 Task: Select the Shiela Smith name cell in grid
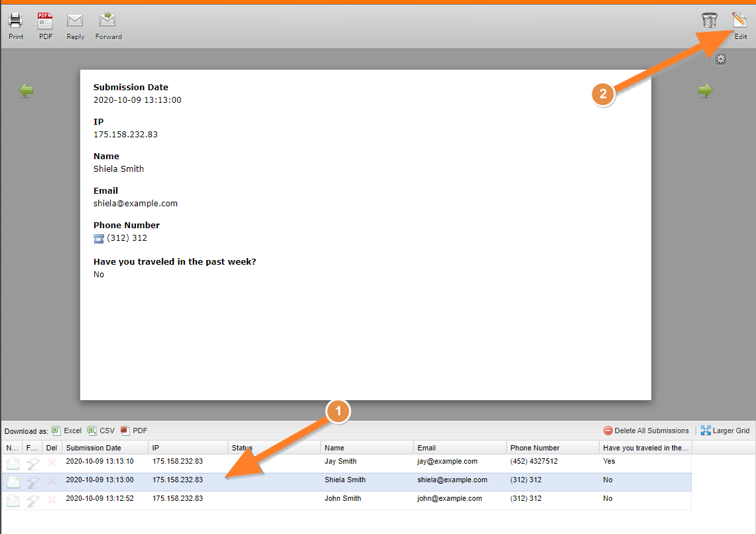pos(345,480)
